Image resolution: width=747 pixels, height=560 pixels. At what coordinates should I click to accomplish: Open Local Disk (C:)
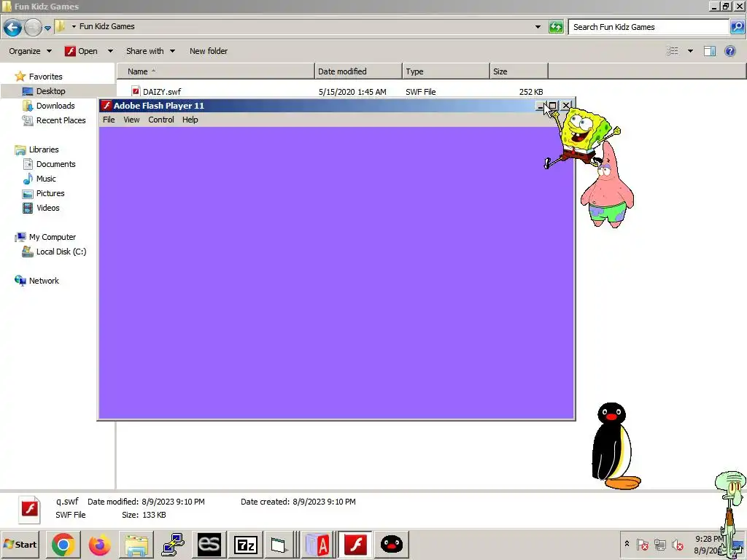pyautogui.click(x=61, y=252)
